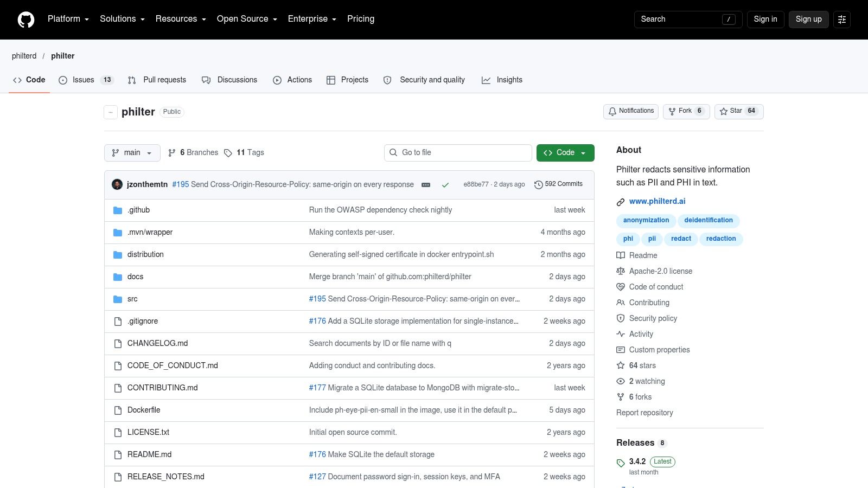Open the Insights tab
Viewport: 868px width, 488px height.
coord(502,80)
